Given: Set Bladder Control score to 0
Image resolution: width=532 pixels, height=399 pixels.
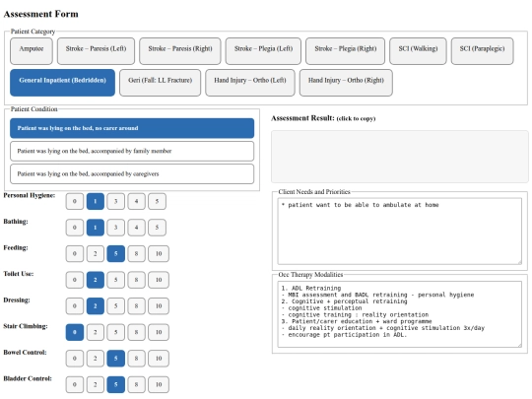Looking at the screenshot, I should [x=75, y=384].
